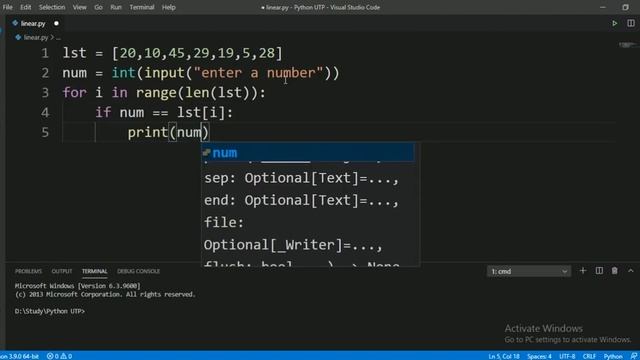640x360 pixels.
Task: Click the terminal prompt D:\Study\Python UTP>
Action: pyautogui.click(x=50, y=311)
